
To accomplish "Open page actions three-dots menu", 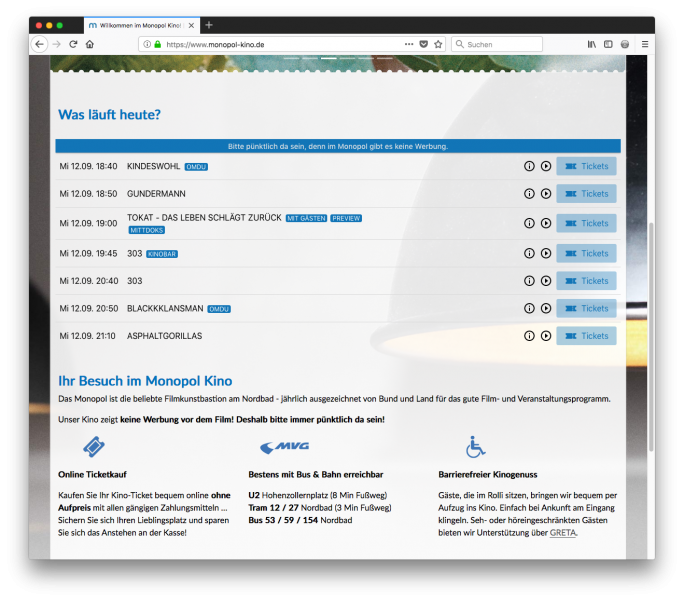I will (x=409, y=44).
